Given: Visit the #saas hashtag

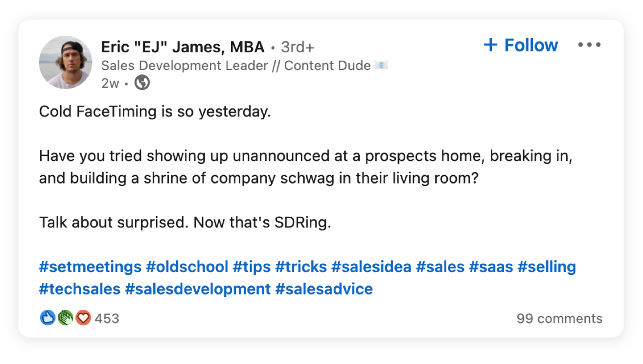Looking at the screenshot, I should 491,267.
